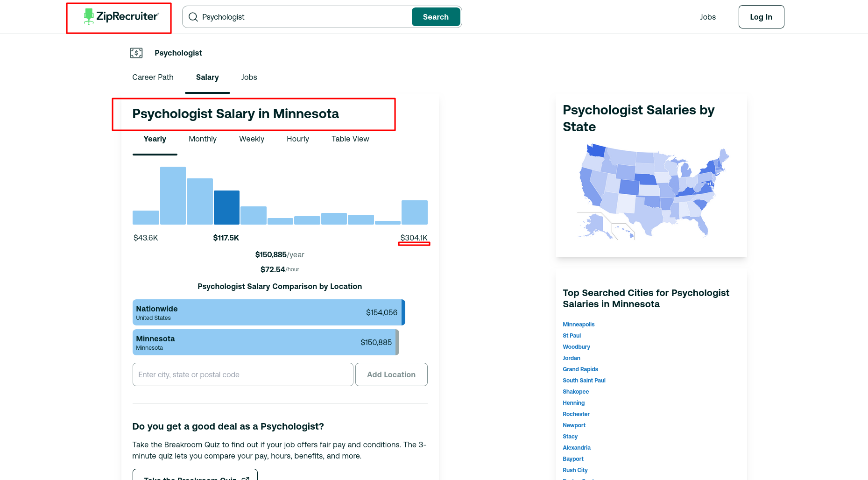Select the Weekly salary tab
The image size is (868, 480).
251,139
